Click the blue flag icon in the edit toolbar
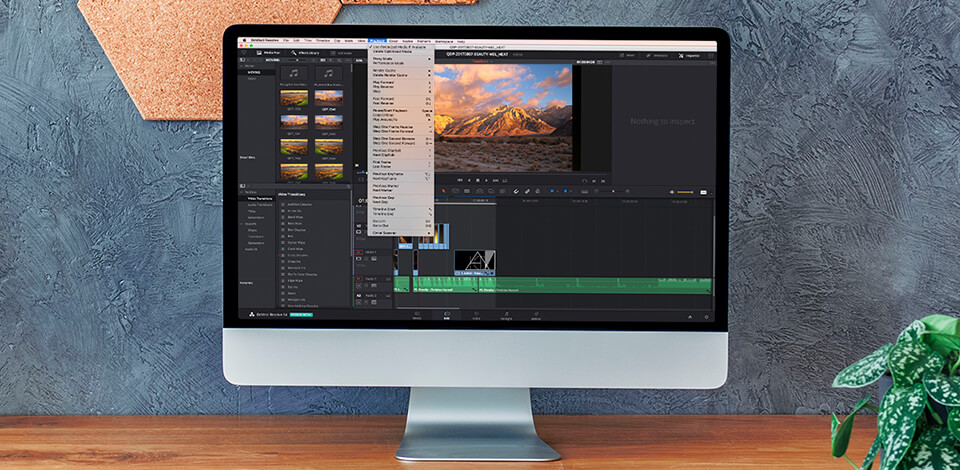The width and height of the screenshot is (960, 470). point(552,191)
